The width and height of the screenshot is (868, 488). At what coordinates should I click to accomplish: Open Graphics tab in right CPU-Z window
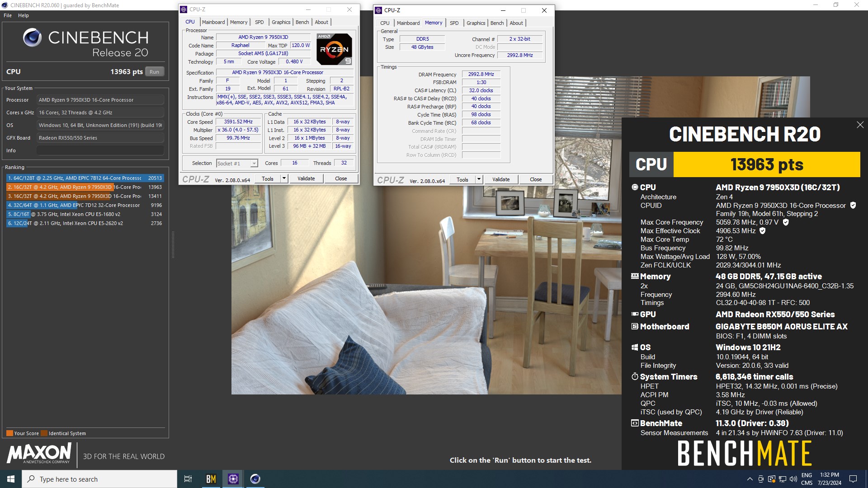pyautogui.click(x=476, y=23)
